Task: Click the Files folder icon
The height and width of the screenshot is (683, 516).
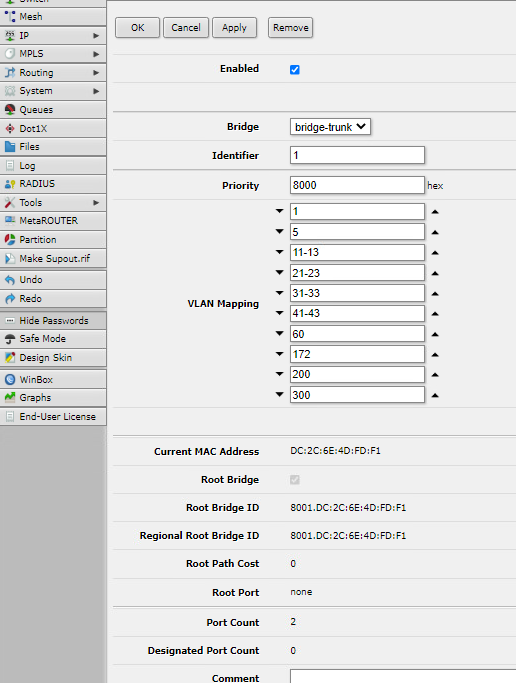Action: [10, 146]
